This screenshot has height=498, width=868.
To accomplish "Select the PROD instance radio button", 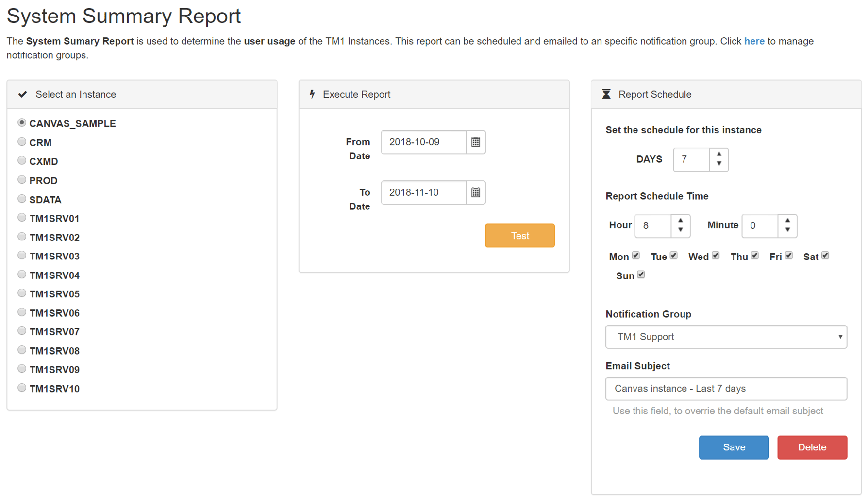I will [x=22, y=180].
